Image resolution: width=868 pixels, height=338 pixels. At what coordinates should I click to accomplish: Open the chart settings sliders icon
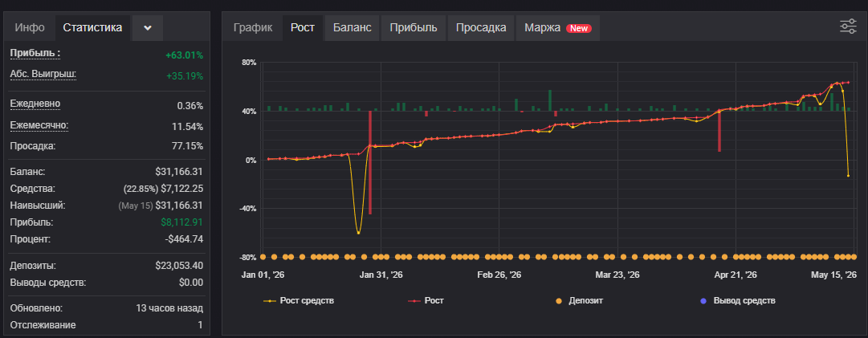coord(847,26)
